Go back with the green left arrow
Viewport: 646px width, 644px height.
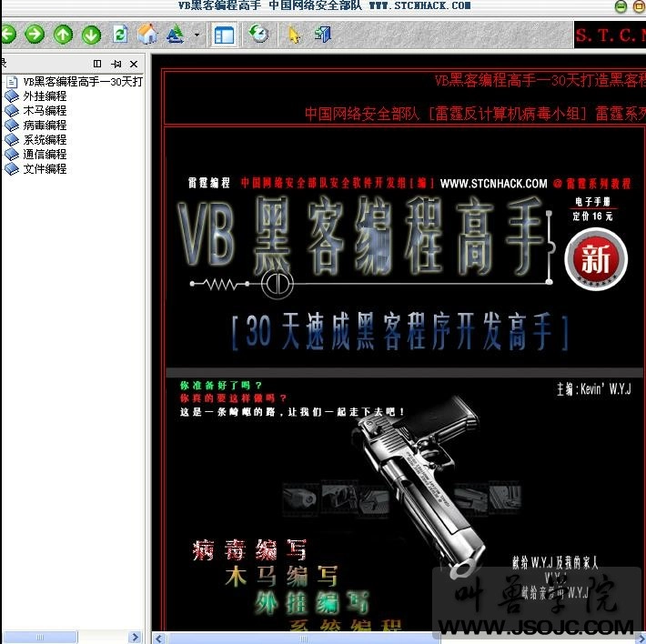(7, 35)
